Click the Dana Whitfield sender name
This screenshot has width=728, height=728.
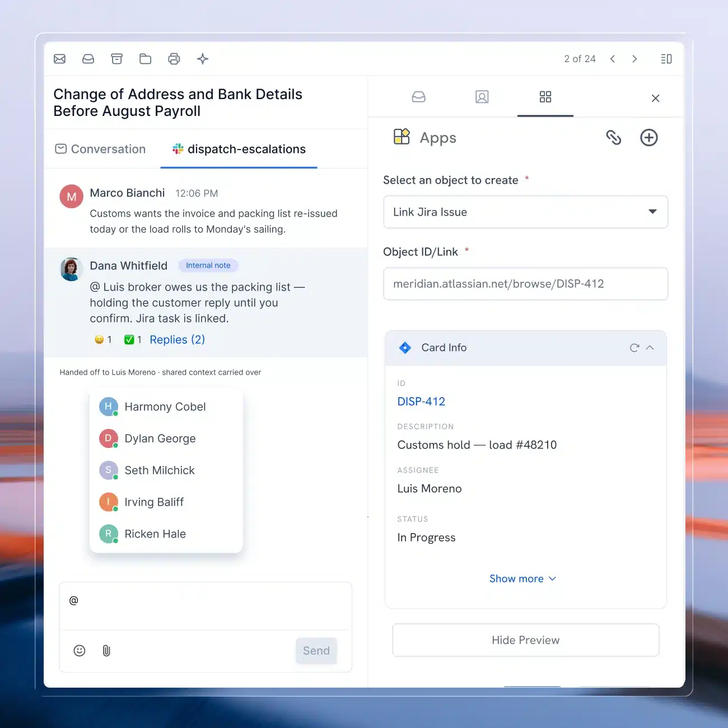[x=128, y=266]
